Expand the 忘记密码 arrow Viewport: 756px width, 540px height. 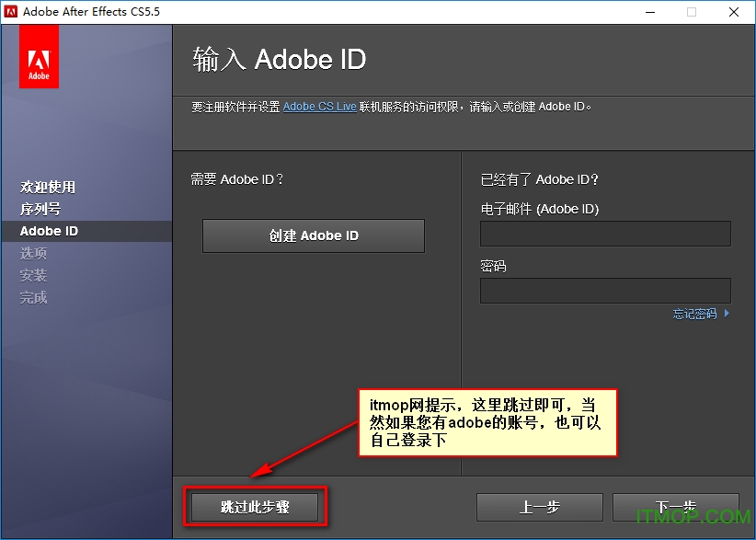point(728,313)
